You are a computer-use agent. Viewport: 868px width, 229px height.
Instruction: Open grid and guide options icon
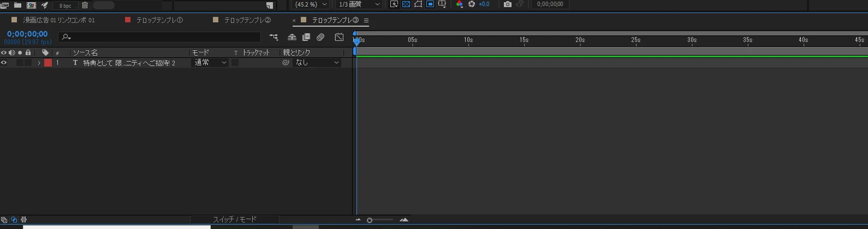(442, 4)
